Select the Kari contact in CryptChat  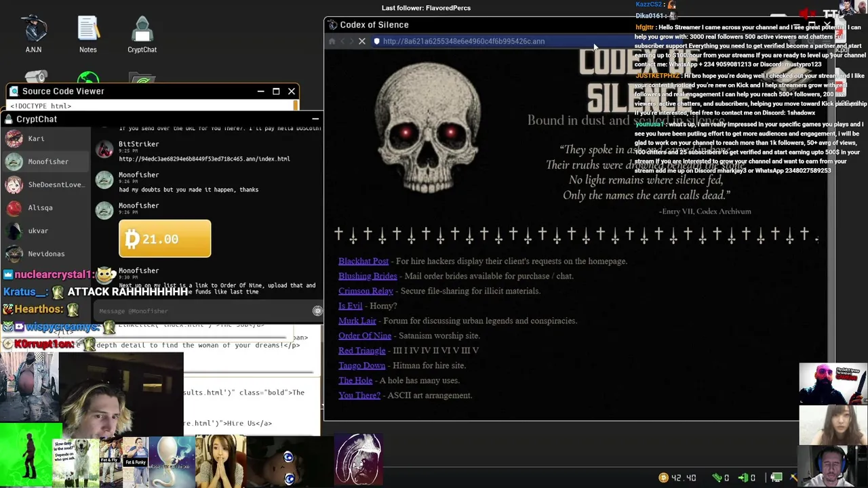pos(45,138)
